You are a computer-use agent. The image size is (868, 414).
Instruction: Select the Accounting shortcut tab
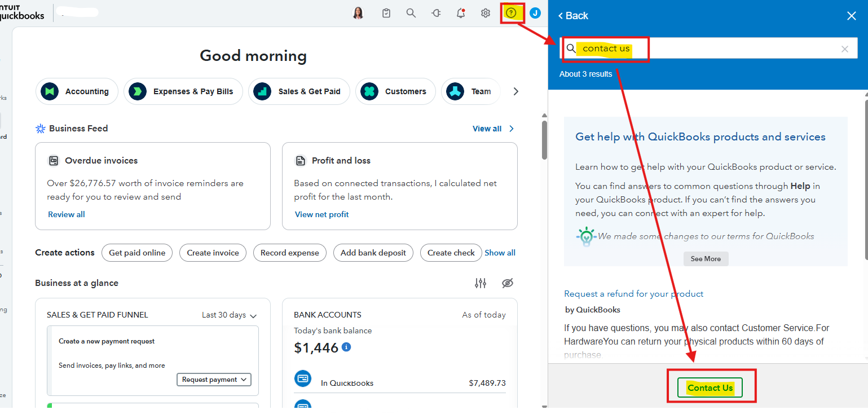pyautogui.click(x=77, y=91)
